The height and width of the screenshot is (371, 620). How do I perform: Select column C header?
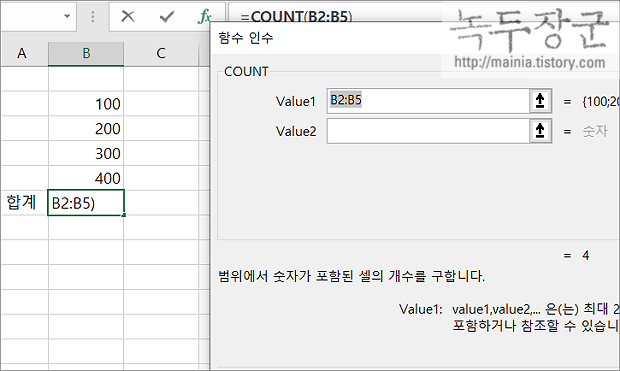pos(161,53)
